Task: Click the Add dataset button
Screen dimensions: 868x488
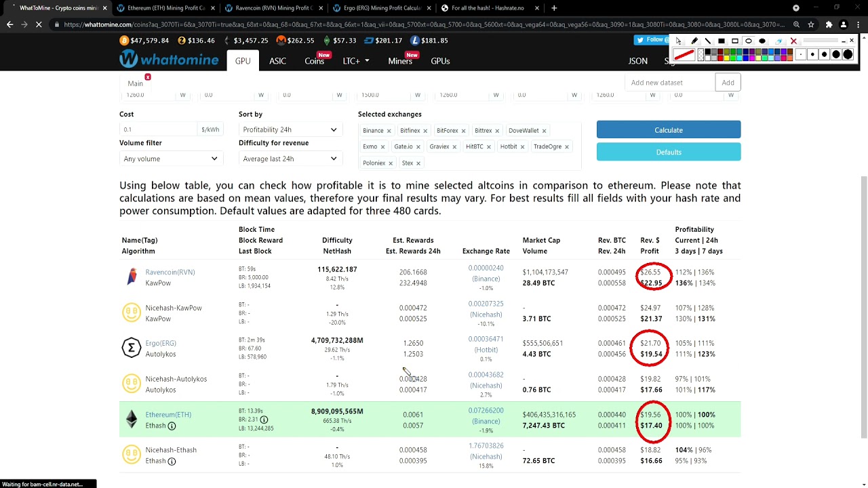Action: click(728, 83)
